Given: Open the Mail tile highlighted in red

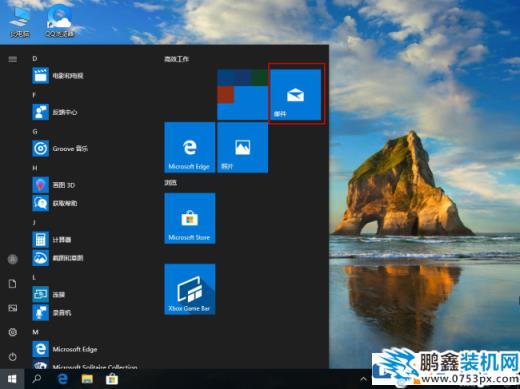Looking at the screenshot, I should [x=295, y=94].
